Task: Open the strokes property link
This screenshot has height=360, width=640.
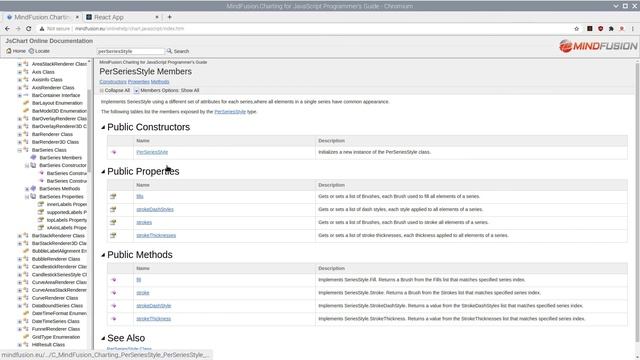Action: click(x=144, y=222)
